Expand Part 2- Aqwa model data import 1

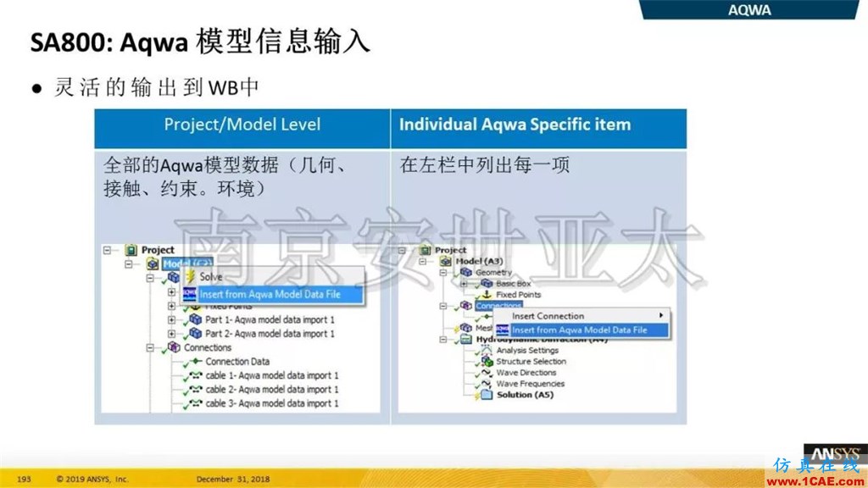[171, 334]
